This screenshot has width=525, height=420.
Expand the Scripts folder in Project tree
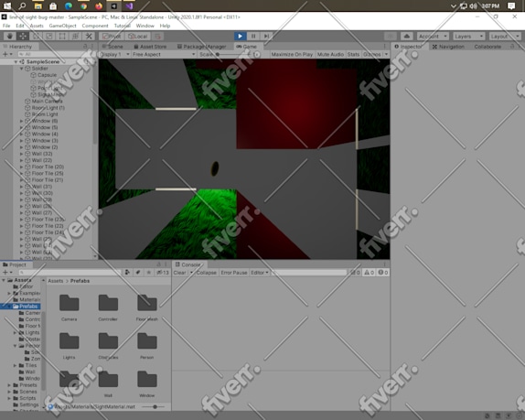coord(9,398)
